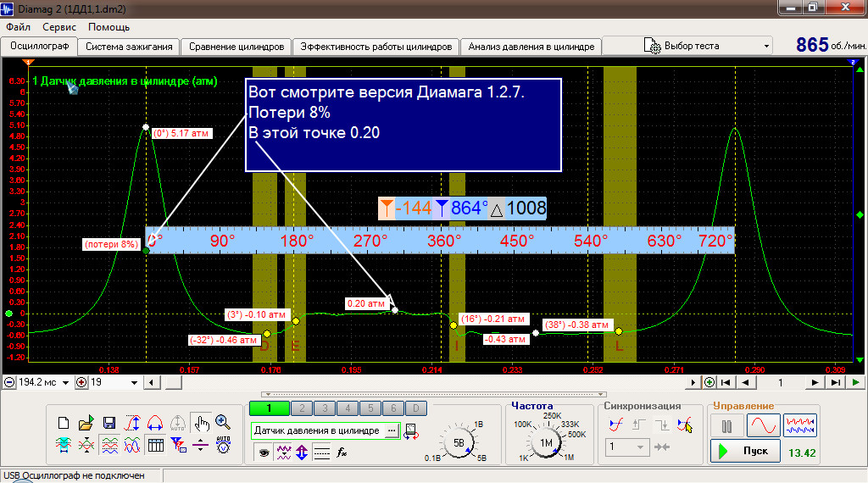Select channel 3 button
Screen dimensions: 868x483
point(325,408)
